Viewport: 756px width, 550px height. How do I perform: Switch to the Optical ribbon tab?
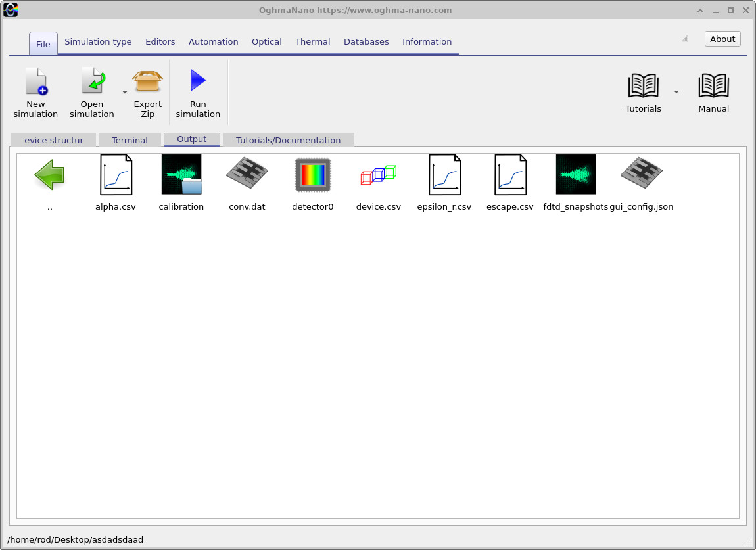(x=267, y=42)
